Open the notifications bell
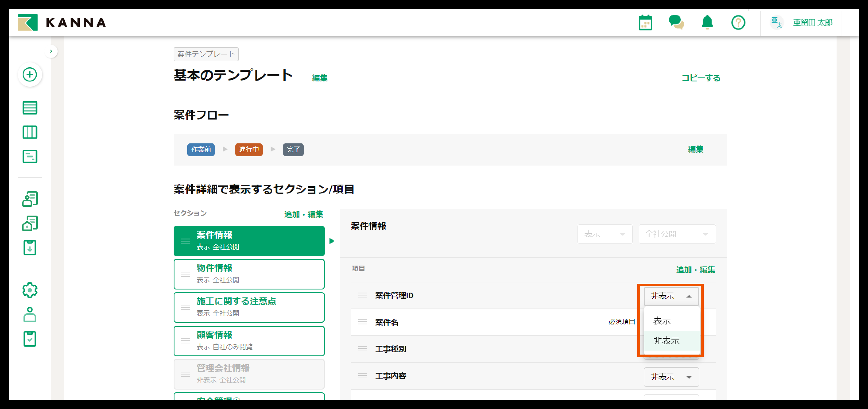The image size is (868, 409). pyautogui.click(x=707, y=23)
